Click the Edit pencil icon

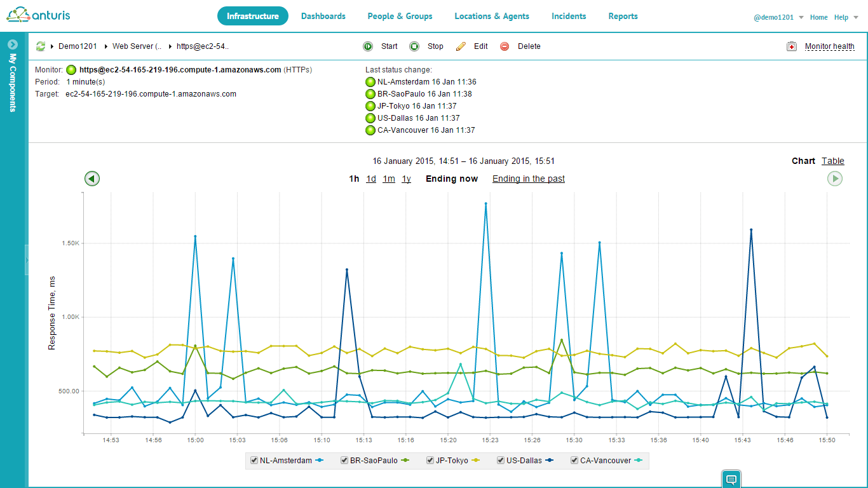point(461,46)
